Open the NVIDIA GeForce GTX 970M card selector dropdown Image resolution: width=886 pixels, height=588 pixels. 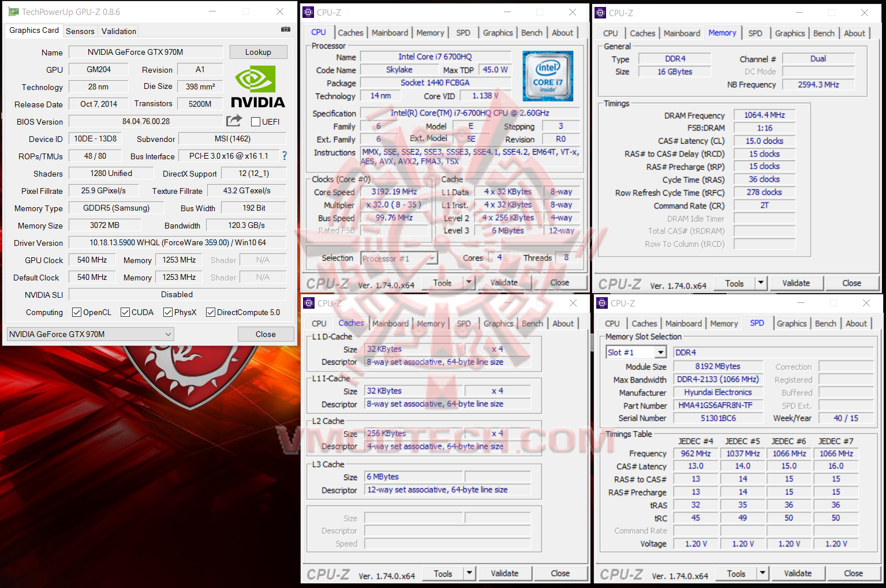click(91, 334)
